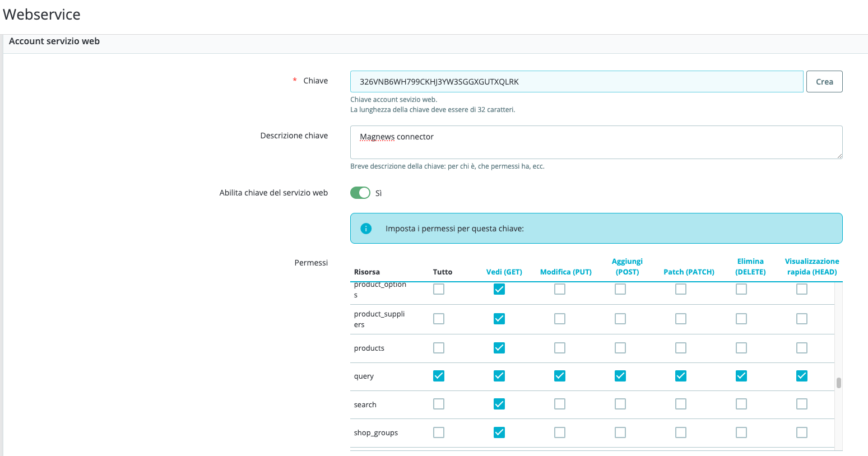Generate a new key with Crea button
The image size is (868, 456).
click(x=824, y=82)
